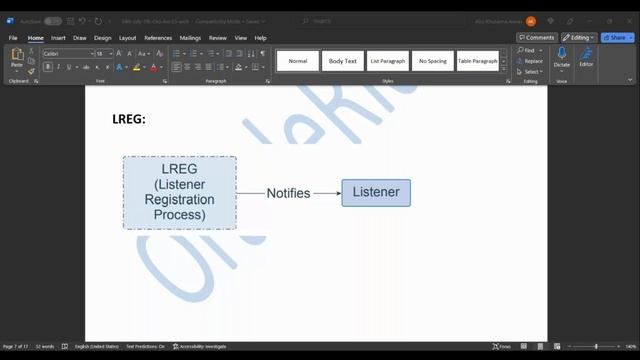Open the Comments pane button

point(536,38)
